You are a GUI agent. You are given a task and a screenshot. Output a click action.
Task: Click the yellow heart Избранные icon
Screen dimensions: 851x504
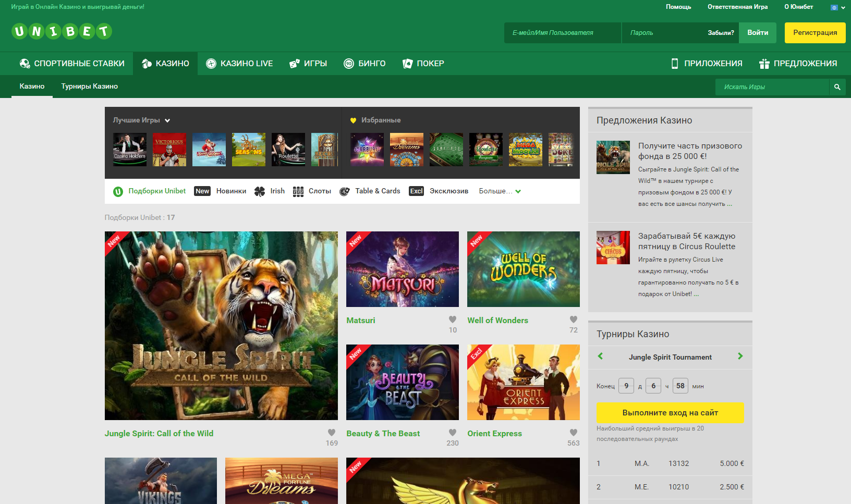353,120
